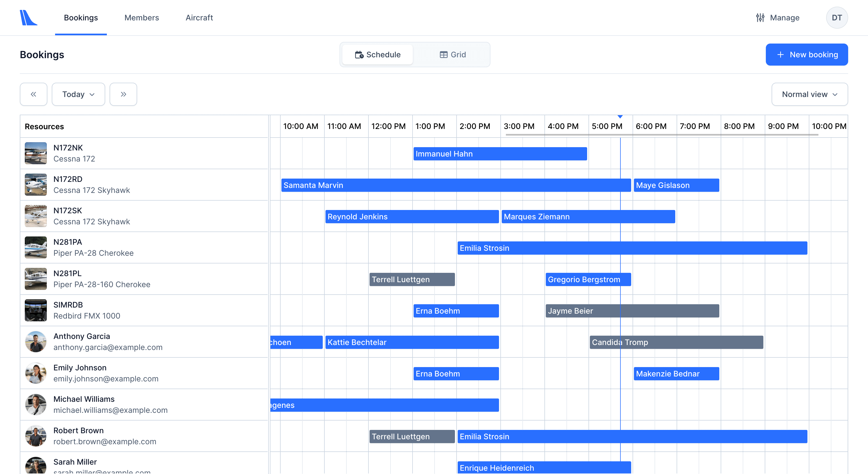Toggle to the previous day with the double-left arrow
The image size is (868, 474).
(x=33, y=94)
